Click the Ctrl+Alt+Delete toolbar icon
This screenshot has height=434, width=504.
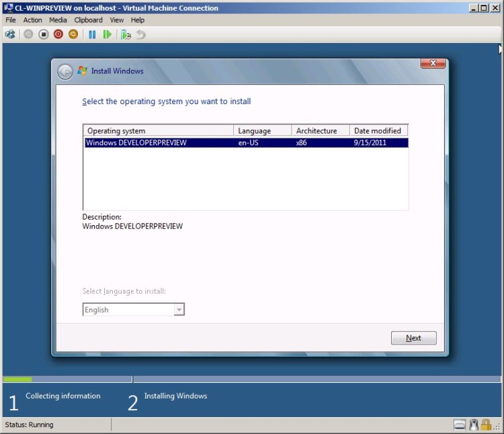10,34
